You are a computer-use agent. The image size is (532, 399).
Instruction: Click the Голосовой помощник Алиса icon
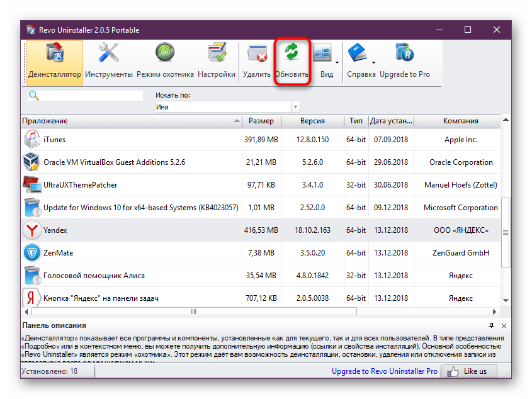[32, 276]
